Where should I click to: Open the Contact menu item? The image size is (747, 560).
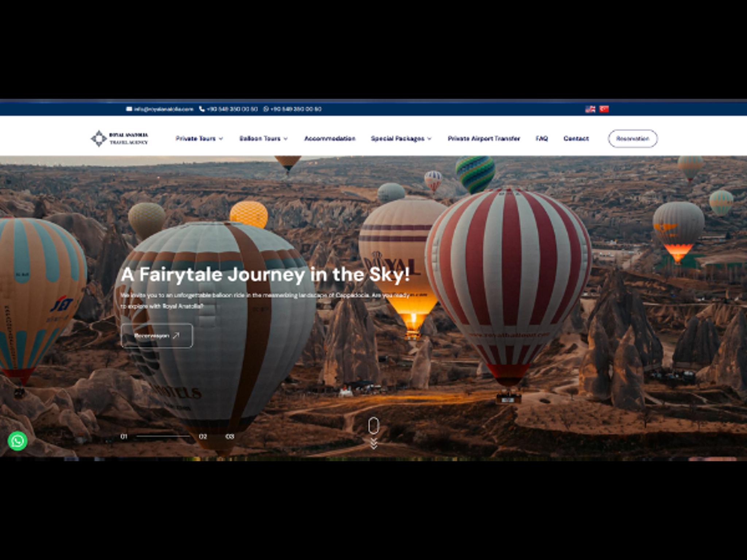[x=576, y=139]
